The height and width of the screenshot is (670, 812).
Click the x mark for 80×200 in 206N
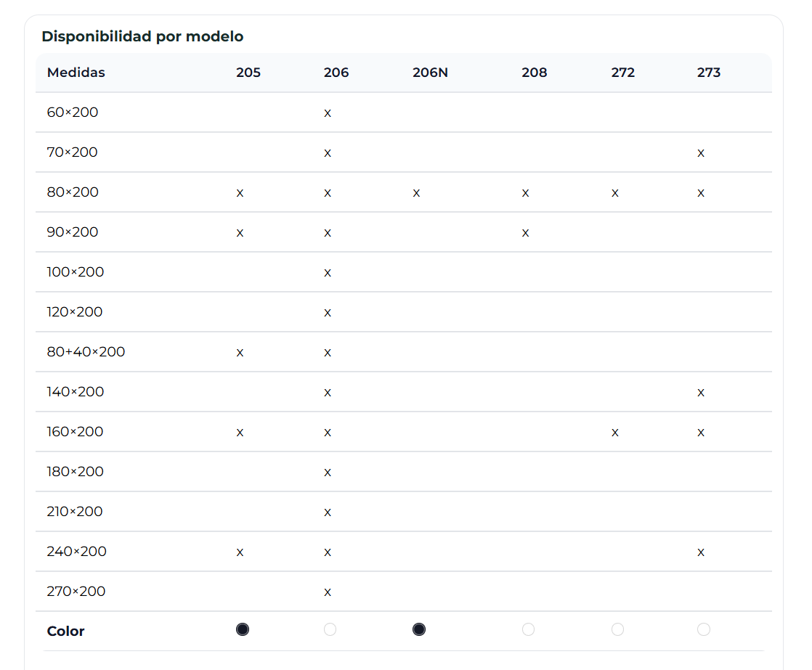(x=416, y=193)
